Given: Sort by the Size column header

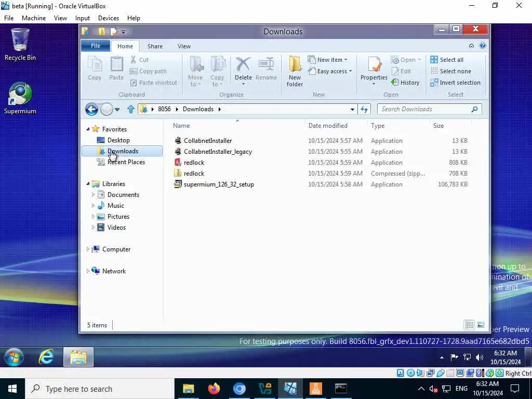Looking at the screenshot, I should (x=450, y=126).
